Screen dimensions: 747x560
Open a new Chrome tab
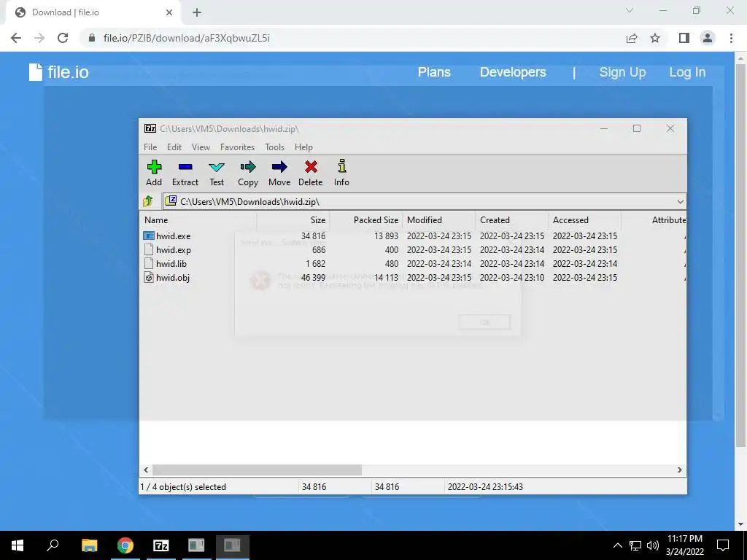[197, 12]
